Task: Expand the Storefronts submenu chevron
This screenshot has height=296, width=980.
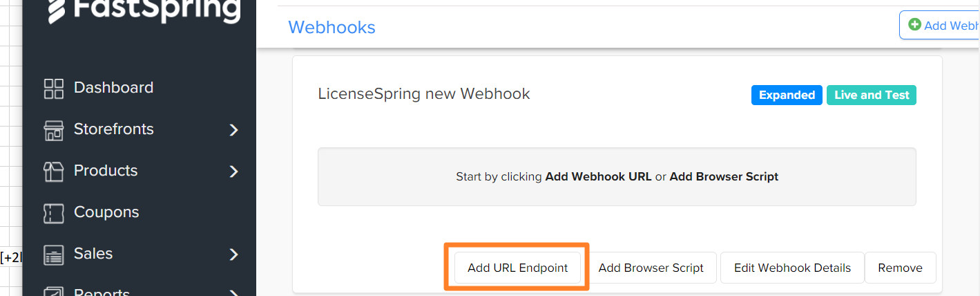Action: point(233,130)
